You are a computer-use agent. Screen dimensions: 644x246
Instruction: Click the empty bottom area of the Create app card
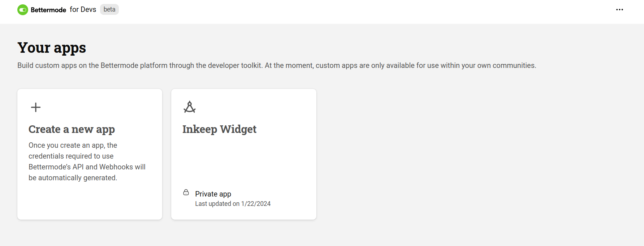90,202
